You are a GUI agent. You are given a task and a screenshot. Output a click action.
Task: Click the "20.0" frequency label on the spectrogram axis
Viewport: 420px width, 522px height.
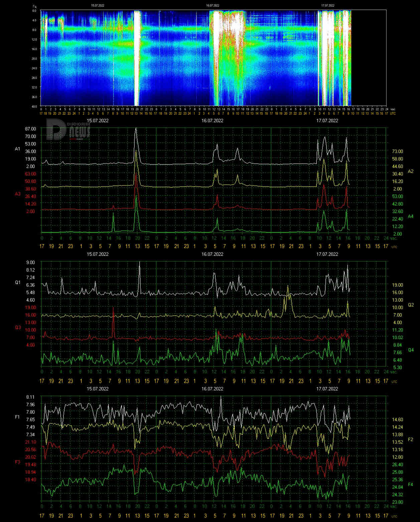pyautogui.click(x=34, y=58)
